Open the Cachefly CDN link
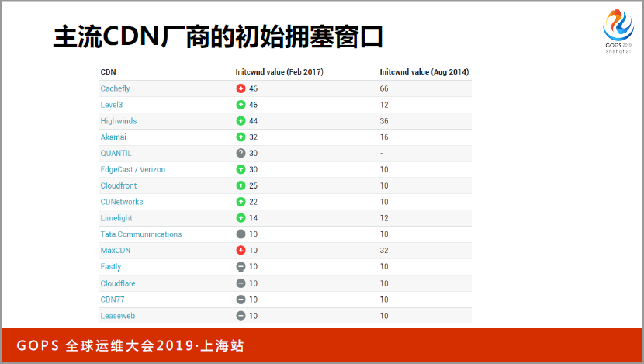644x364 pixels. [x=115, y=88]
